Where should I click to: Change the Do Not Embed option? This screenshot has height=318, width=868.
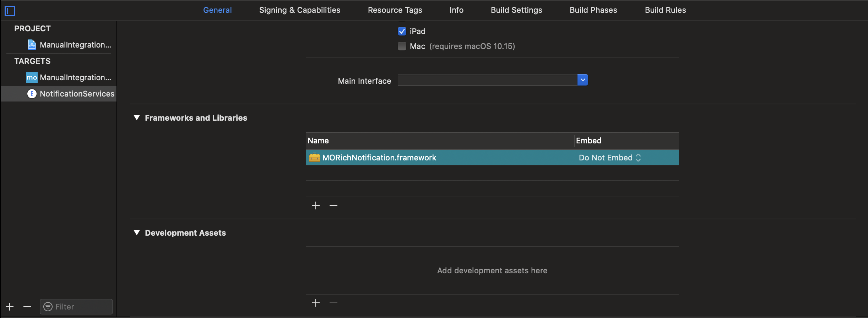point(610,158)
